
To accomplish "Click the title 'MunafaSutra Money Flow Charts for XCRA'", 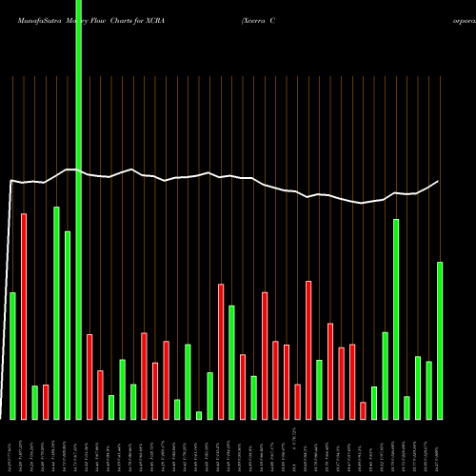I will click(91, 21).
